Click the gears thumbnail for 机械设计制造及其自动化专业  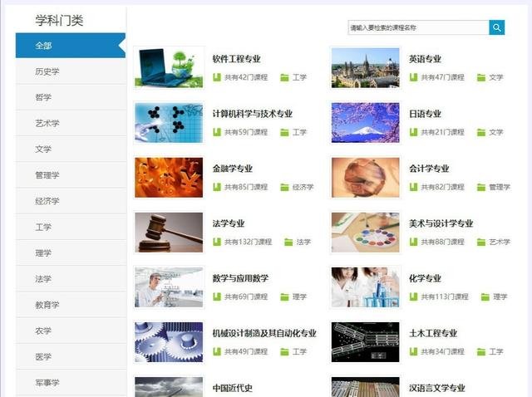pos(169,342)
